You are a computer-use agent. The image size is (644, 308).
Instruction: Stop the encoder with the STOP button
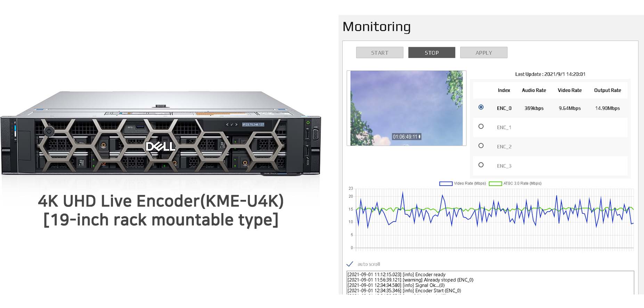coord(432,52)
